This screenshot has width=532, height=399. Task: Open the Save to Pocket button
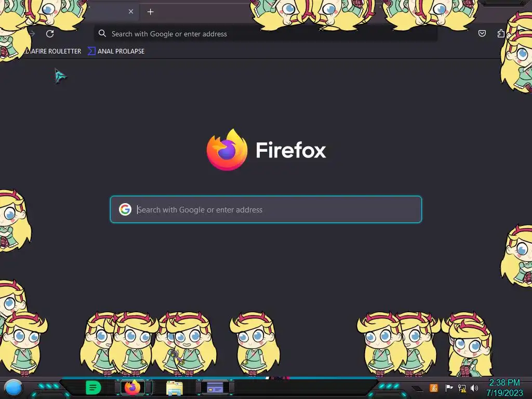482,33
